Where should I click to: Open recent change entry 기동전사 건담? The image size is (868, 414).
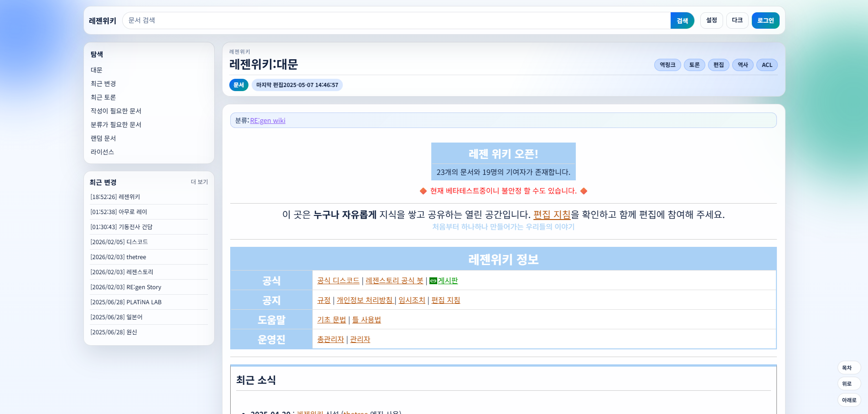(x=122, y=227)
